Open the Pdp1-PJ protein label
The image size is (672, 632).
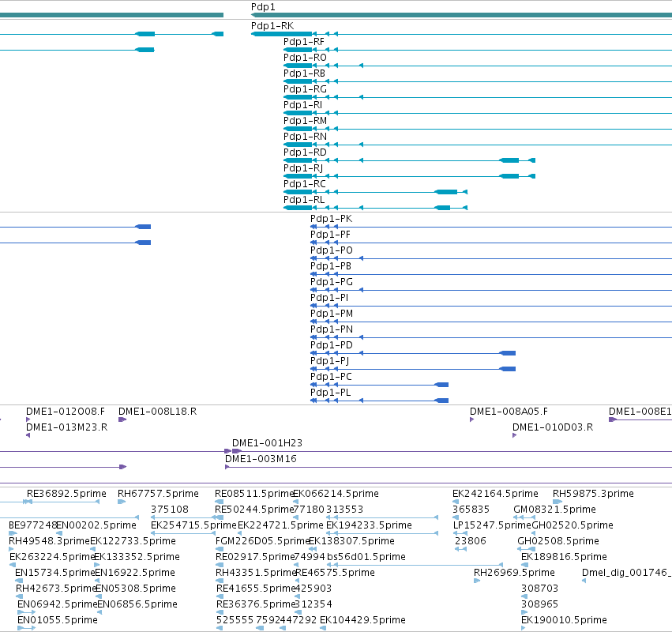coord(329,361)
